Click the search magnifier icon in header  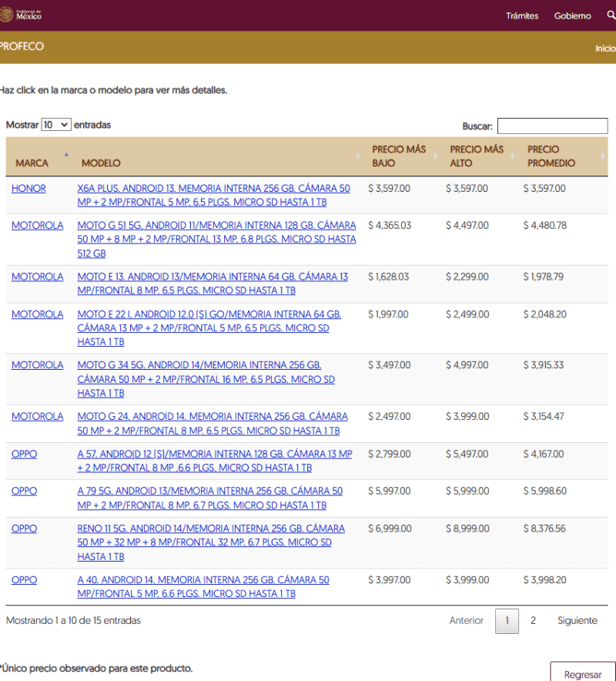611,15
